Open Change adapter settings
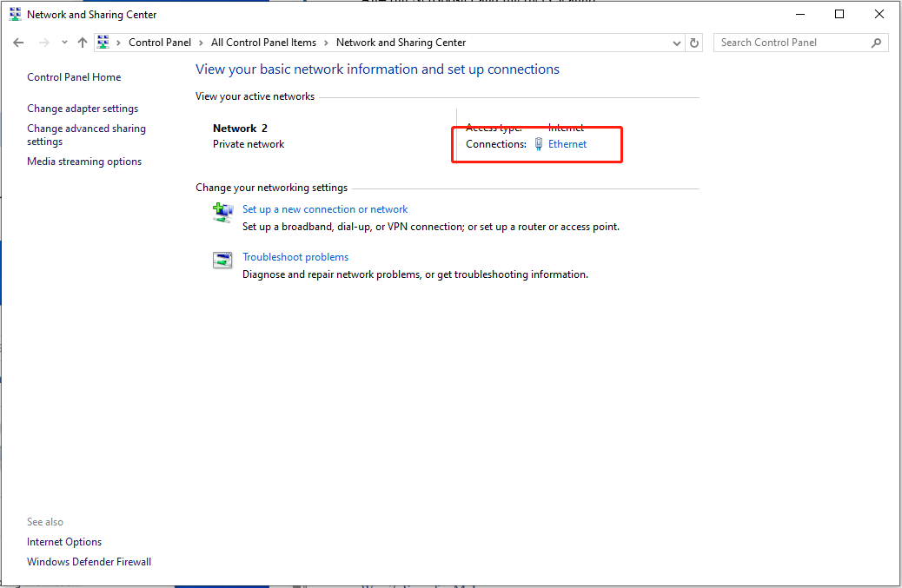Image resolution: width=902 pixels, height=588 pixels. click(x=83, y=109)
